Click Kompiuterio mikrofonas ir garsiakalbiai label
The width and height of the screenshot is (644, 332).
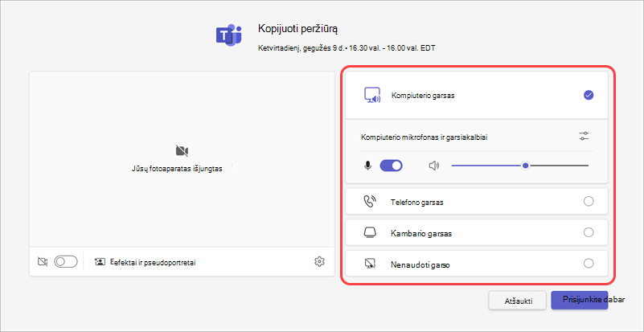(x=425, y=137)
